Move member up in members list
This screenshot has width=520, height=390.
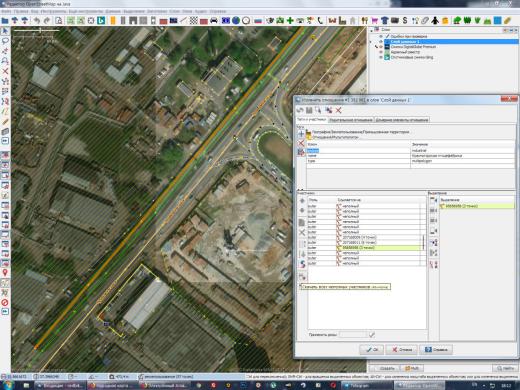click(302, 201)
